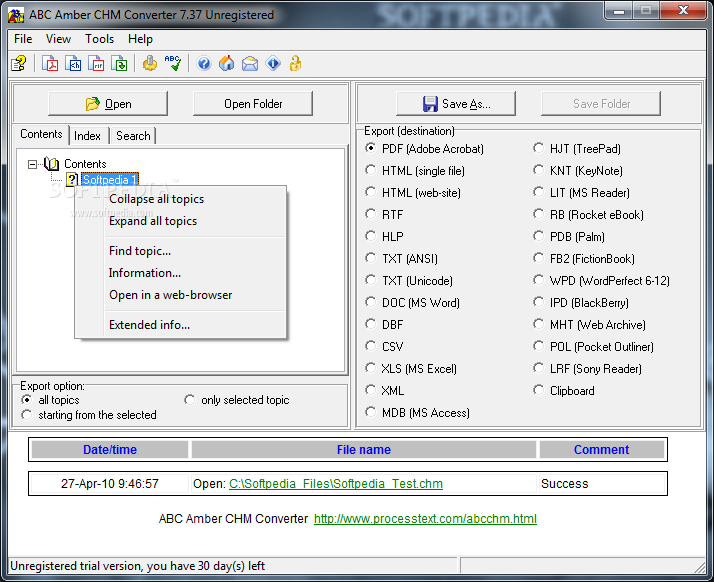Viewport: 714px width, 582px height.
Task: Click the blue question mark help icon
Action: point(204,63)
